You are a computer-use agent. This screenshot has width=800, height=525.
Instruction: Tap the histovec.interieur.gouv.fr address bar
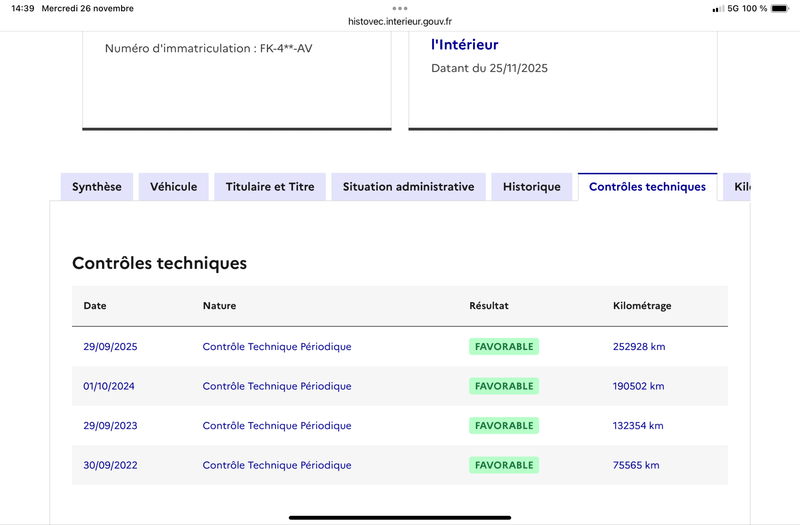pos(400,20)
